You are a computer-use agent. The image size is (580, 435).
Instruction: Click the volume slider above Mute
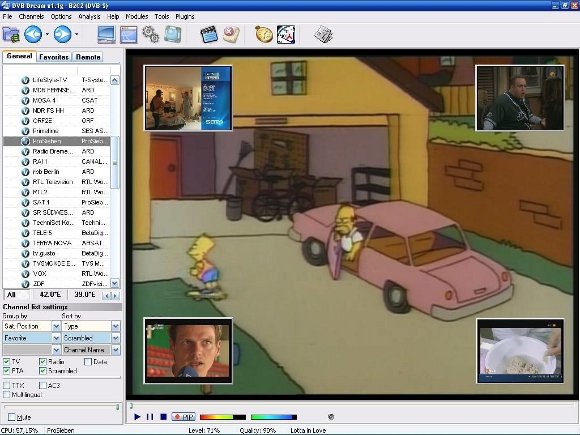61,407
